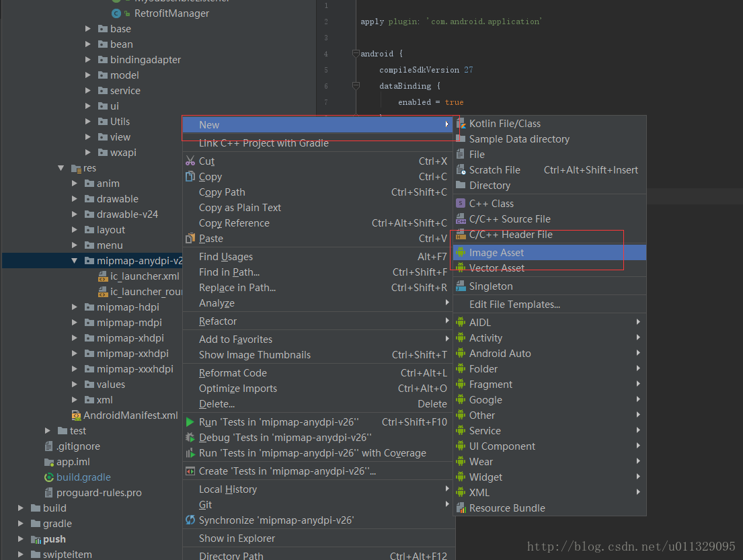Click compileSdkVersion line in editor
This screenshot has height=560, width=743.
[x=426, y=70]
